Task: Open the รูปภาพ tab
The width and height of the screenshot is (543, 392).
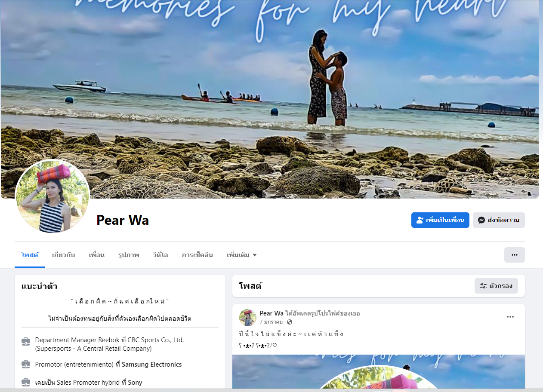Action: point(129,255)
